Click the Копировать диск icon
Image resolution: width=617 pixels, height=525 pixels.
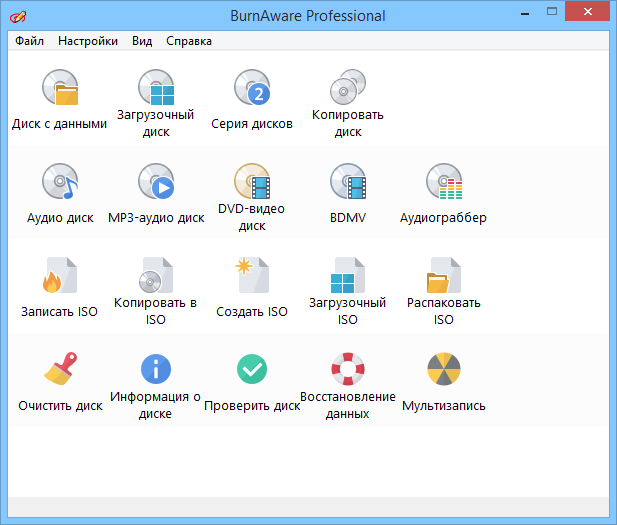(x=348, y=90)
